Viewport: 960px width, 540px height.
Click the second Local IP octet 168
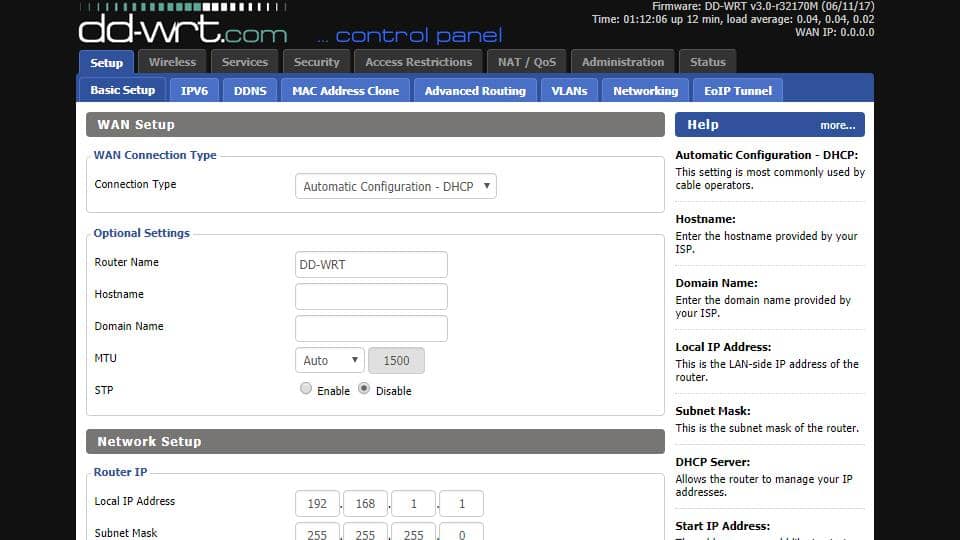[365, 503]
